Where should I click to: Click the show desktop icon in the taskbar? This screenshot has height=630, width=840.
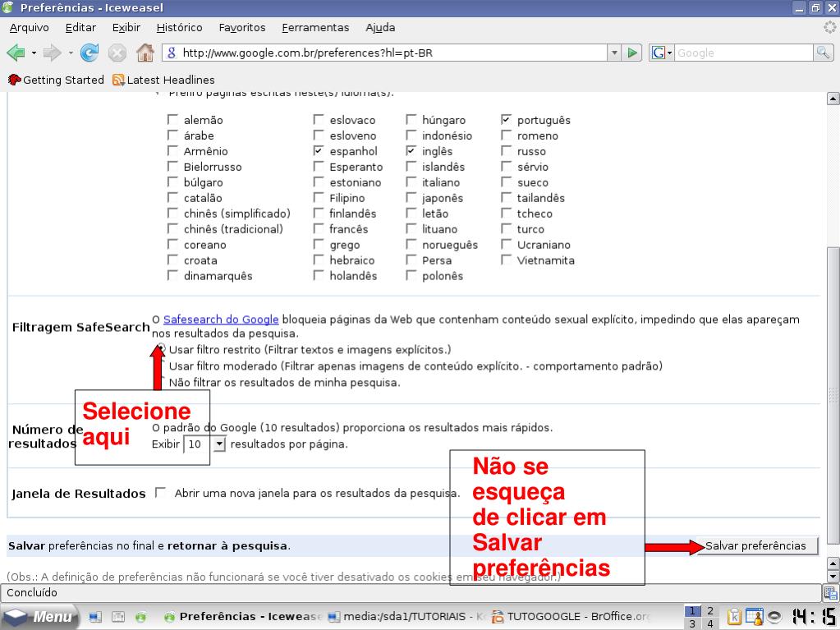click(x=95, y=617)
